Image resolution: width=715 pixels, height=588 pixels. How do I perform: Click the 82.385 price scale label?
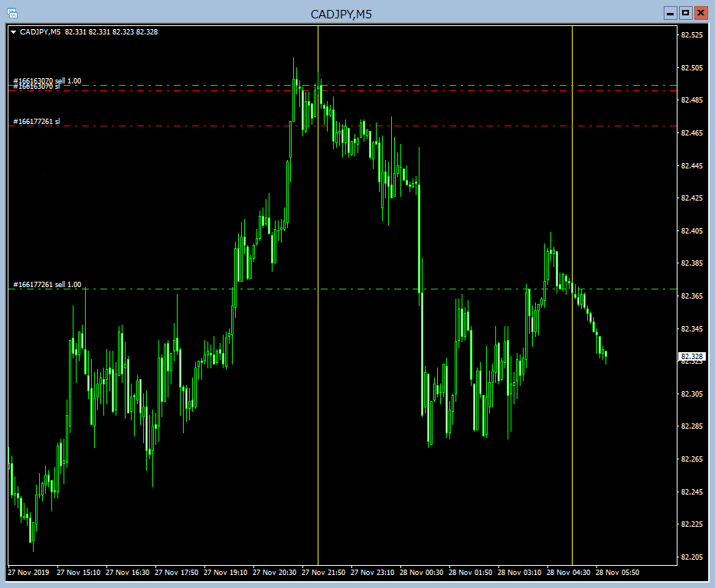click(x=692, y=263)
